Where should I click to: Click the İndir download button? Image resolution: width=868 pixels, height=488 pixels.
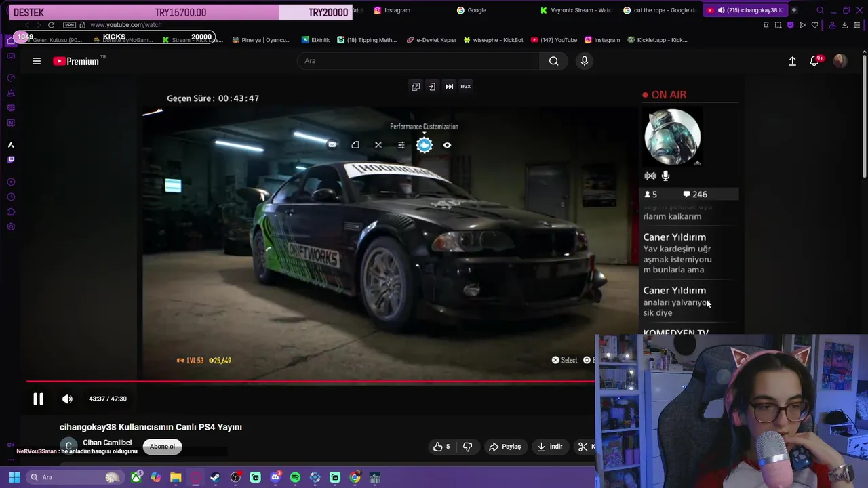tap(551, 447)
